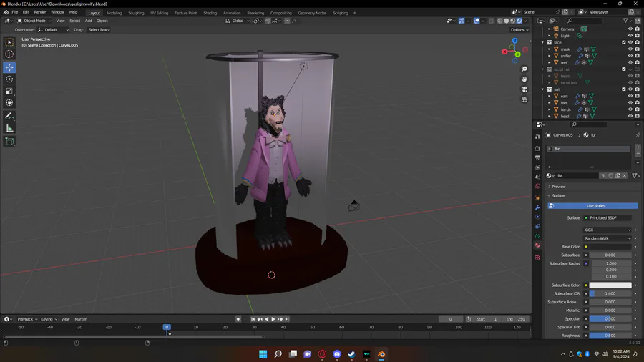Select the Select Box tool in the viewport toolbar

(x=9, y=42)
